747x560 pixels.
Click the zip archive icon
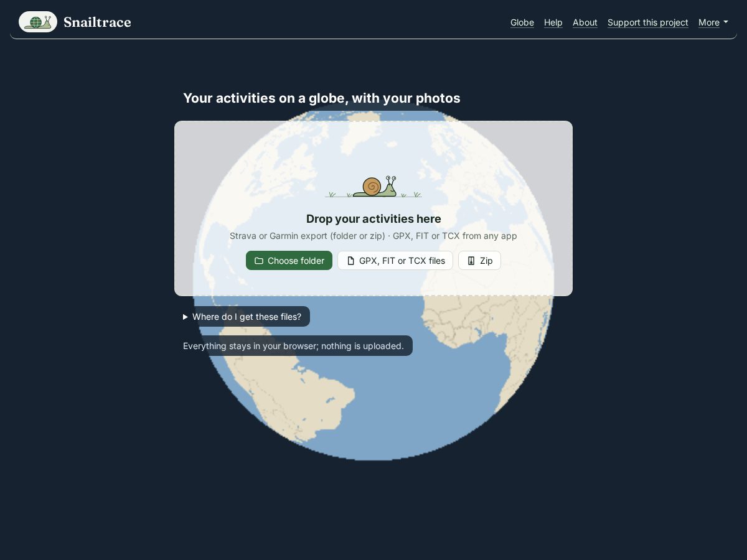[471, 261]
